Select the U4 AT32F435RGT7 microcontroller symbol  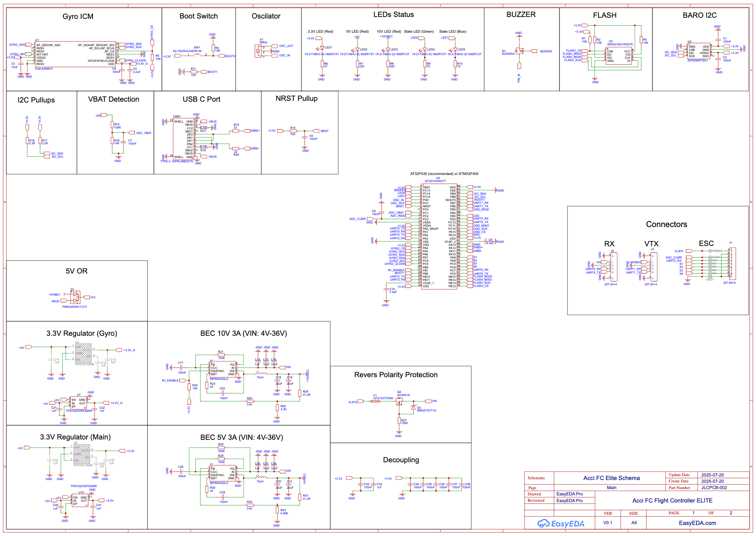(439, 237)
